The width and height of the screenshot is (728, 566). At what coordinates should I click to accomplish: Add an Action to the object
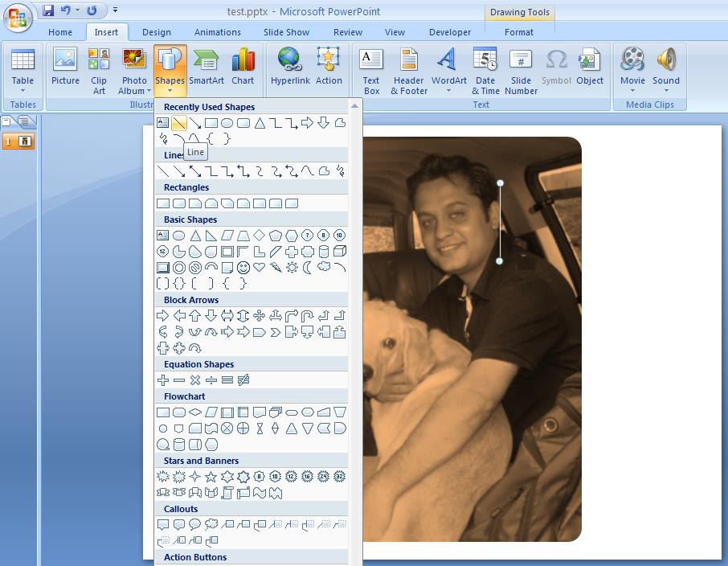pyautogui.click(x=329, y=70)
